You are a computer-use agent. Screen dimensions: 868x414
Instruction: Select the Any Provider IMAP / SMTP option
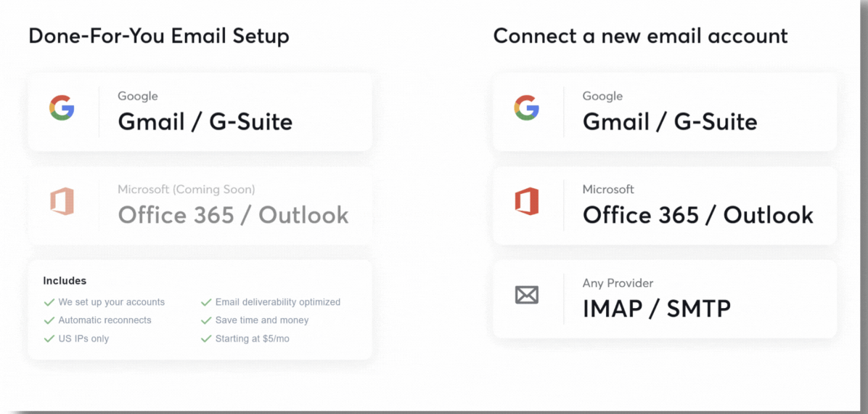(665, 299)
